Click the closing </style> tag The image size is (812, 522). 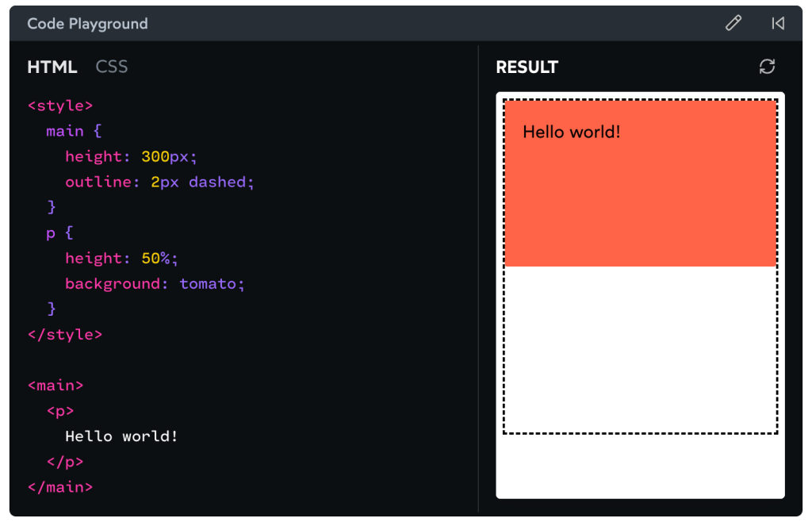[65, 334]
